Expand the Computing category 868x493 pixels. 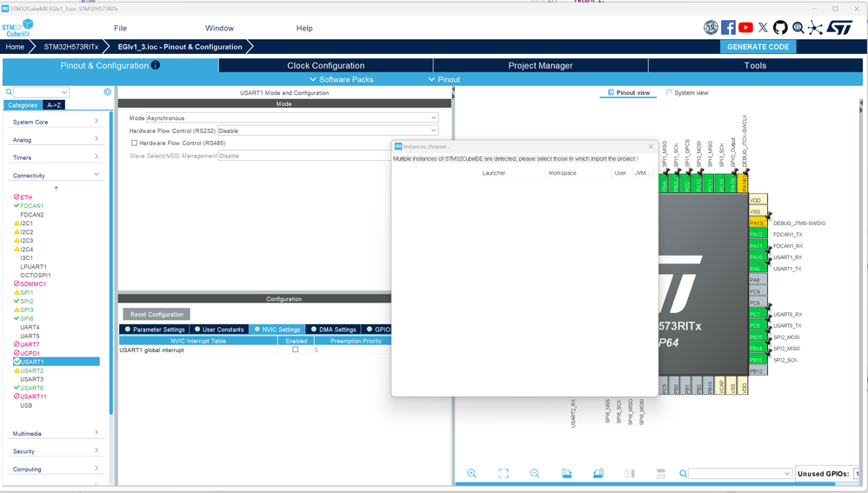click(56, 469)
